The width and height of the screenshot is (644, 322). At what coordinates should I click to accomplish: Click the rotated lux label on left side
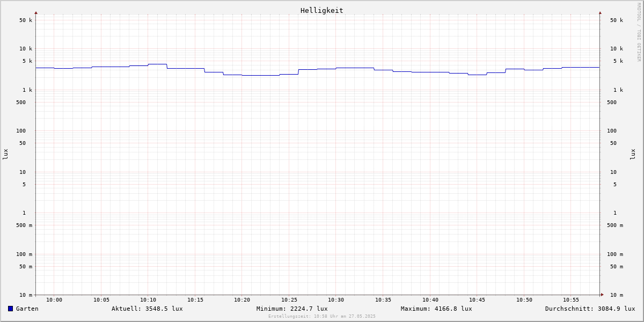pyautogui.click(x=5, y=155)
